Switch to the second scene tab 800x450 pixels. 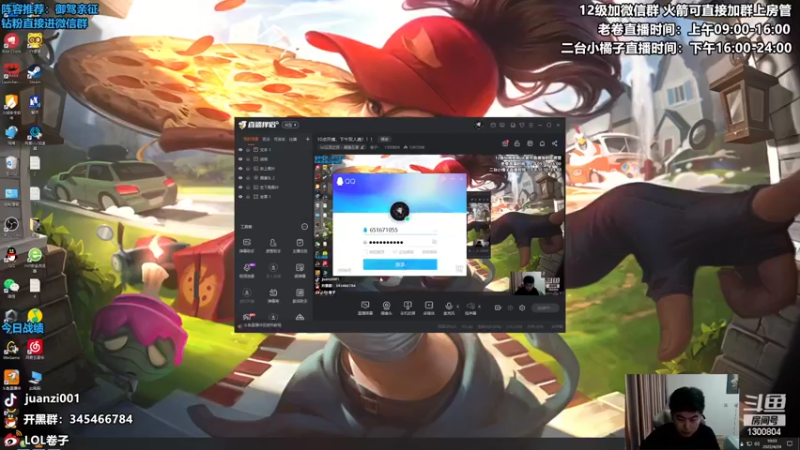(266, 139)
